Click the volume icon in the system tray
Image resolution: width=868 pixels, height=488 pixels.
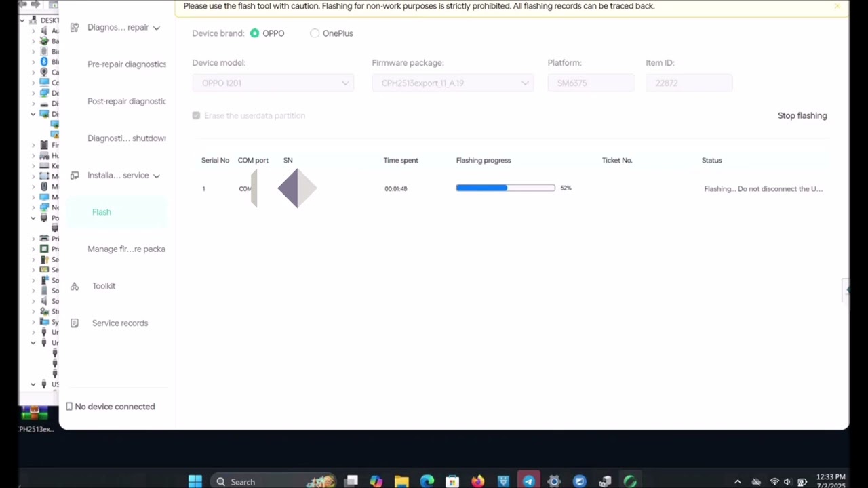(787, 482)
